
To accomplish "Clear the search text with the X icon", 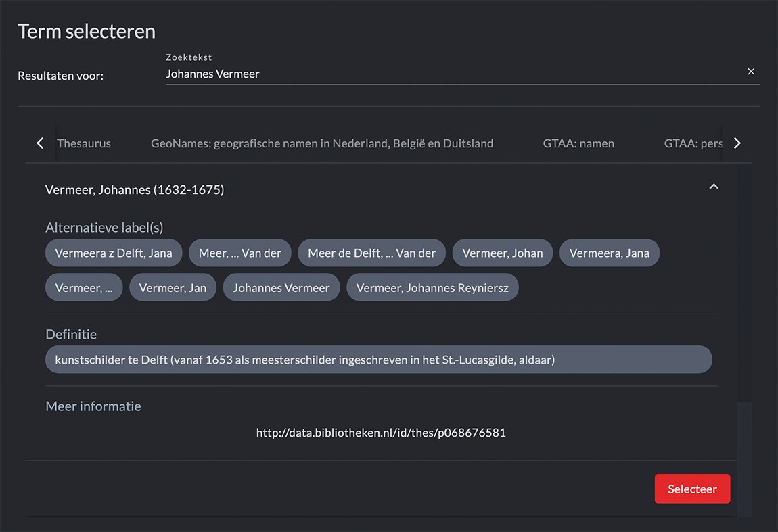I will (750, 72).
